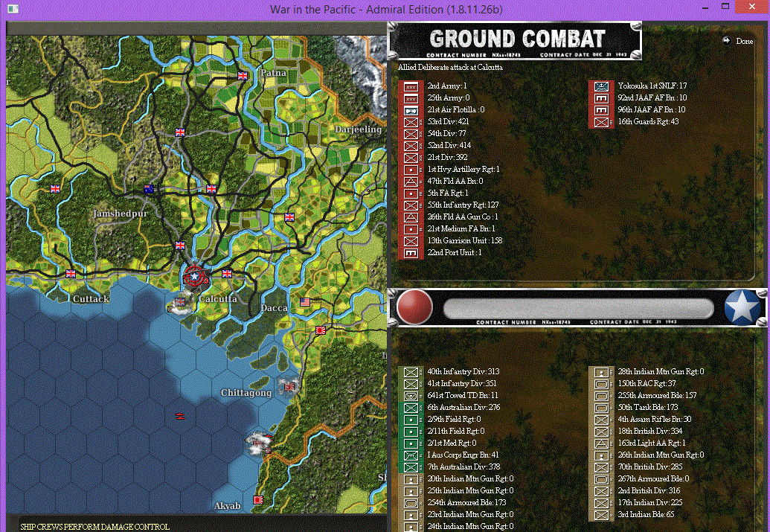Viewport: 770px width, 532px height.
Task: Click the Australian flag near Jamshedpur
Action: (x=150, y=189)
